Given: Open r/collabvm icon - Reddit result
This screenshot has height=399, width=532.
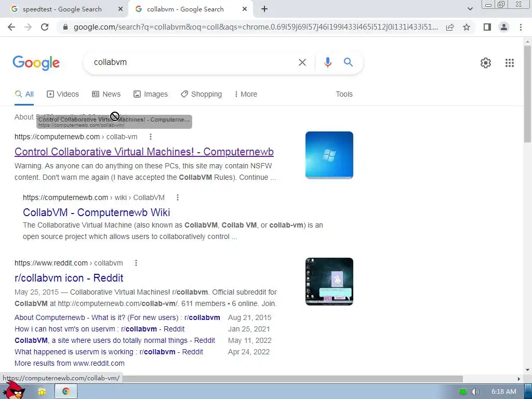Looking at the screenshot, I should pos(69,278).
